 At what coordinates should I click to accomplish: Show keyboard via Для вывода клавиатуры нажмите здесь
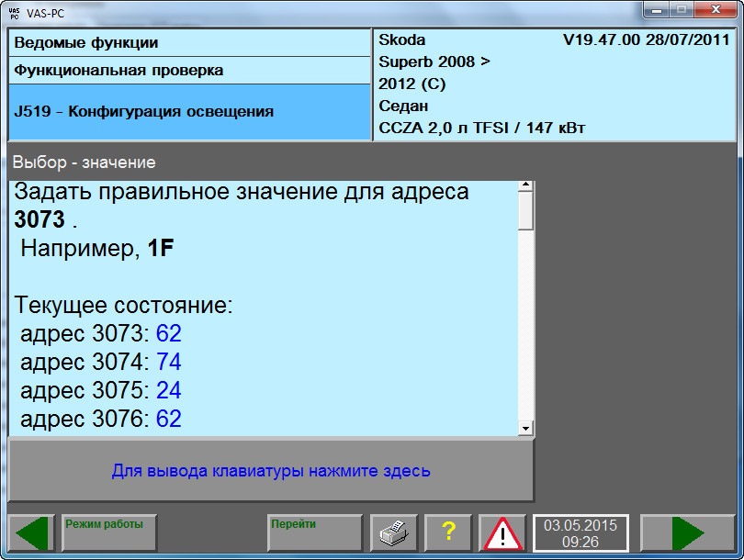point(271,470)
